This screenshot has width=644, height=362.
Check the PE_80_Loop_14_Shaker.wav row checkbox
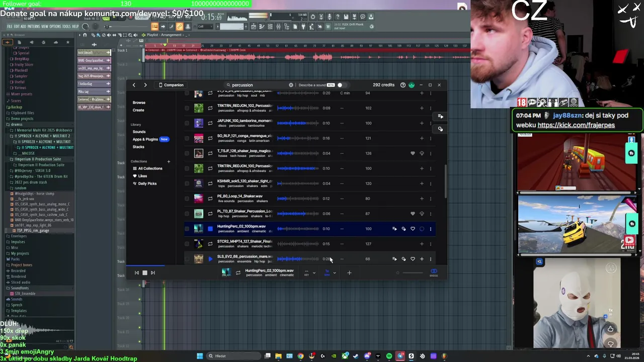tap(187, 199)
